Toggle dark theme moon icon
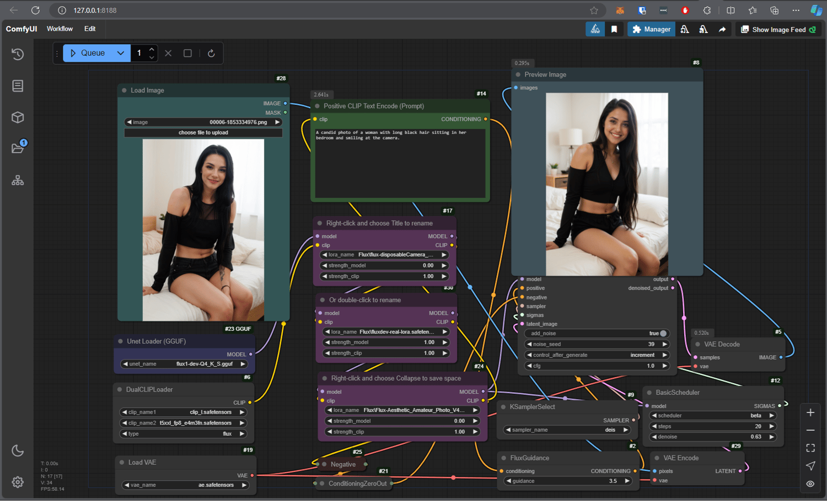 18,451
